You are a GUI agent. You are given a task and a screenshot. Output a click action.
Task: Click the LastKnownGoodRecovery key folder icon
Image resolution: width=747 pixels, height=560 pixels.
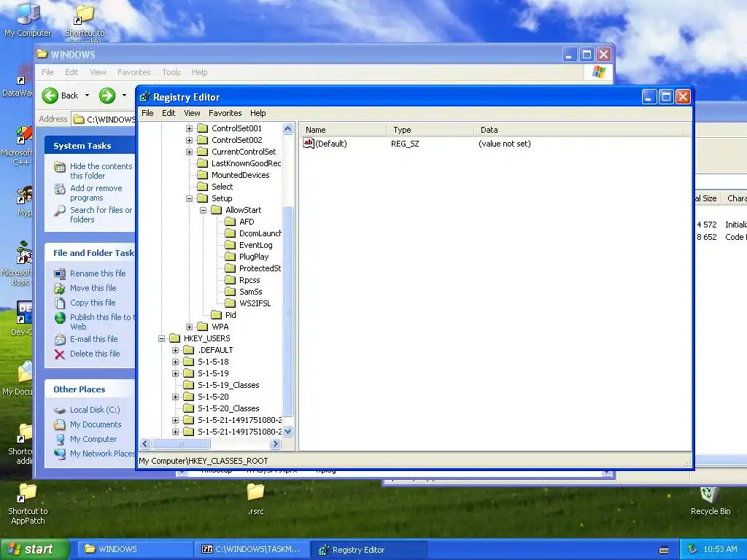203,163
